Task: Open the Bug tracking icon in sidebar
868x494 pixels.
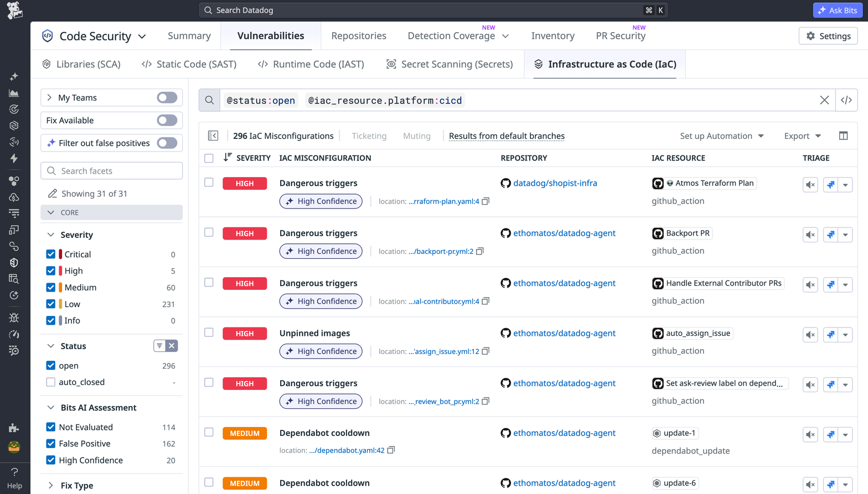Action: 14,318
